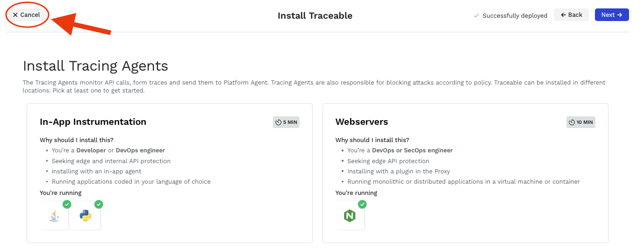
Task: Go Back to previous step
Action: (571, 15)
